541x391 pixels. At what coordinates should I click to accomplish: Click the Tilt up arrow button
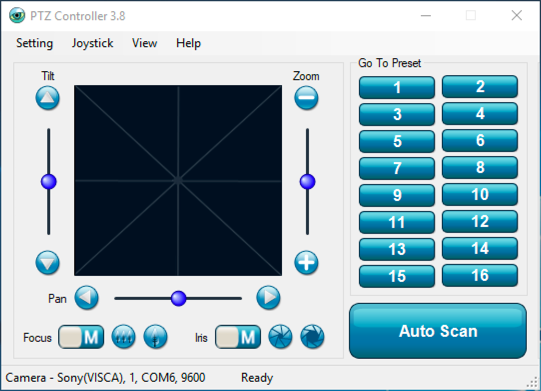[48, 98]
